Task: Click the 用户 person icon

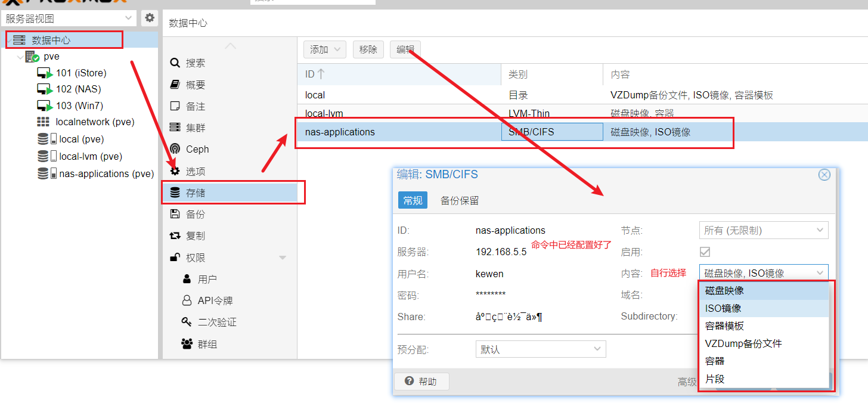Action: click(x=187, y=279)
